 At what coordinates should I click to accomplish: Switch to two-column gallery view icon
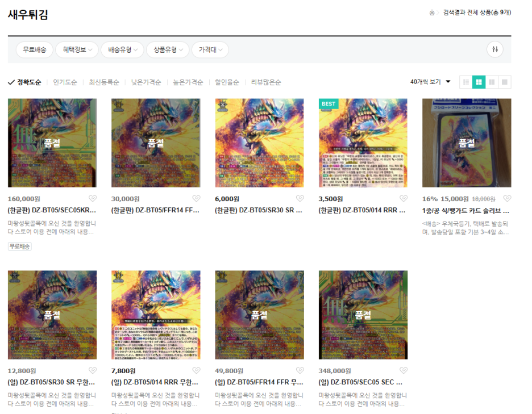pyautogui.click(x=492, y=82)
